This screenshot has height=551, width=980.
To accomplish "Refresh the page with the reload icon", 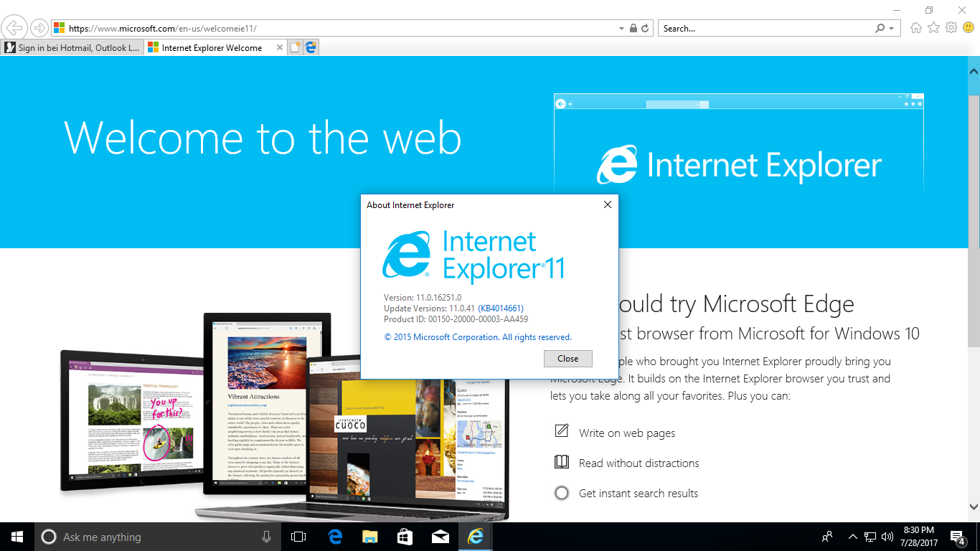I will 645,29.
